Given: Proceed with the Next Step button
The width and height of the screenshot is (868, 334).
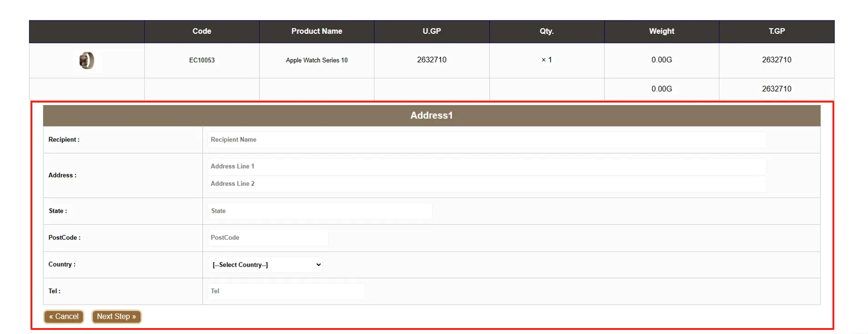Looking at the screenshot, I should click(x=116, y=317).
